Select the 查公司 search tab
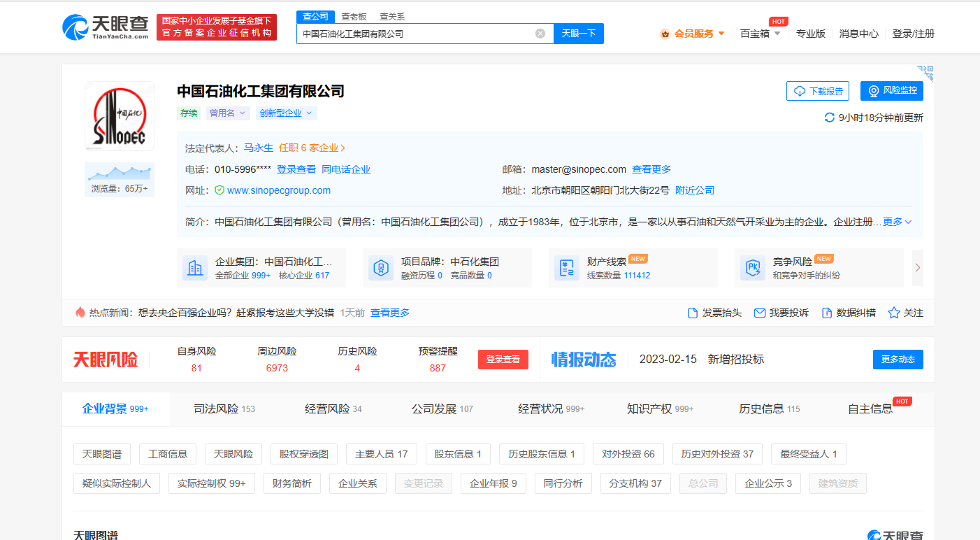Image resolution: width=980 pixels, height=540 pixels. click(315, 17)
